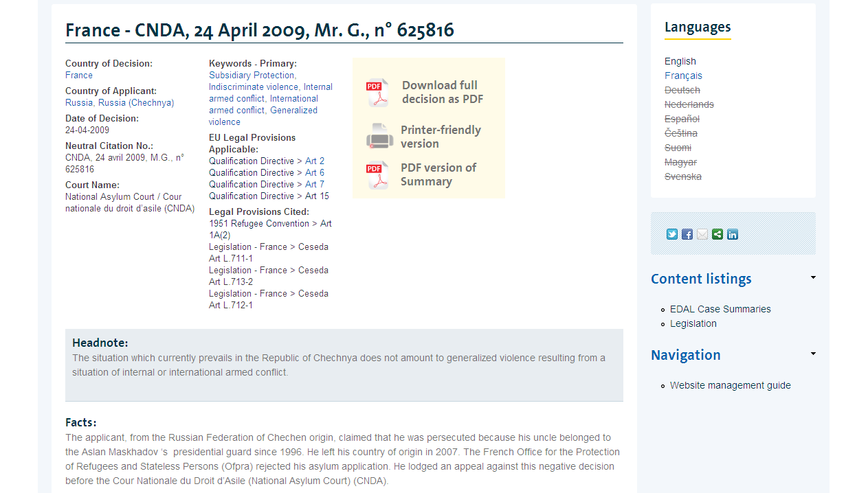Share the page via the LinkedIn icon
This screenshot has width=868, height=493.
[733, 234]
